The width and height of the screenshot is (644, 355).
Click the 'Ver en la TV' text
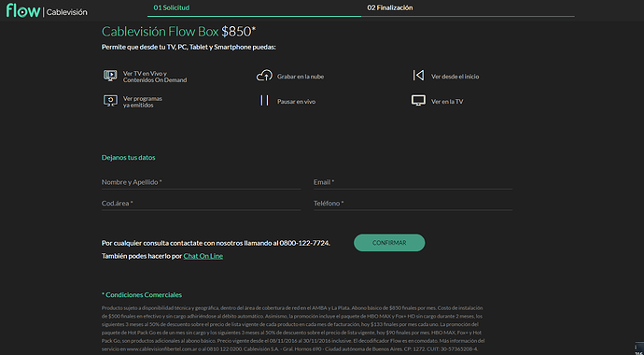[447, 102]
